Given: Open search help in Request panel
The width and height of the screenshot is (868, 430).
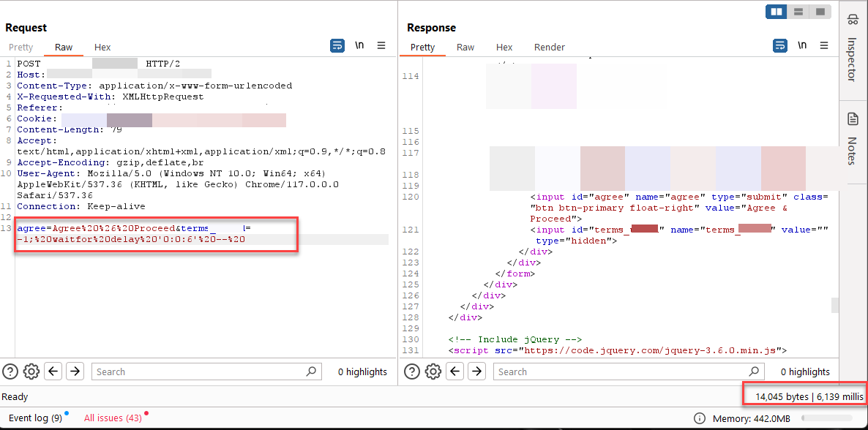Looking at the screenshot, I should (10, 371).
